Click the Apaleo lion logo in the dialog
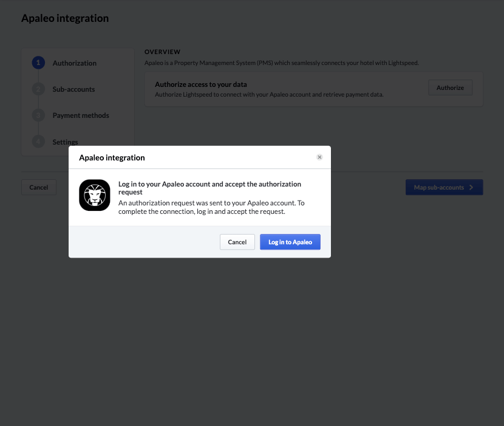 coord(94,195)
